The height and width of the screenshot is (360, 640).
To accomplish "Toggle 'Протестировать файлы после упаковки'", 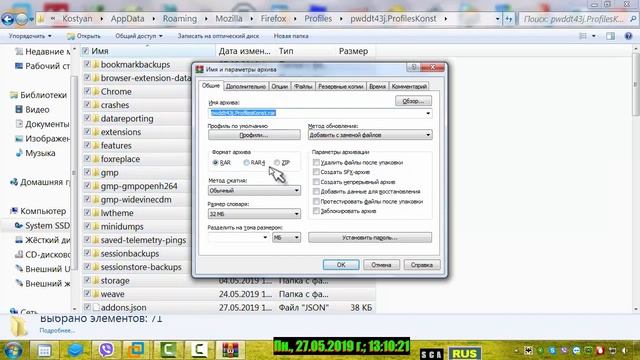I will [316, 201].
